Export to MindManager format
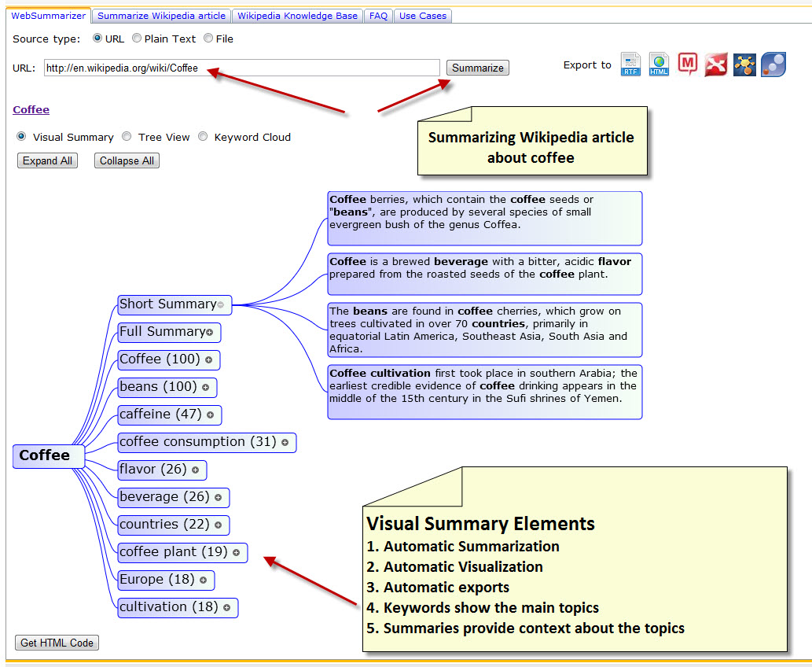The height and width of the screenshot is (667, 812). point(687,64)
